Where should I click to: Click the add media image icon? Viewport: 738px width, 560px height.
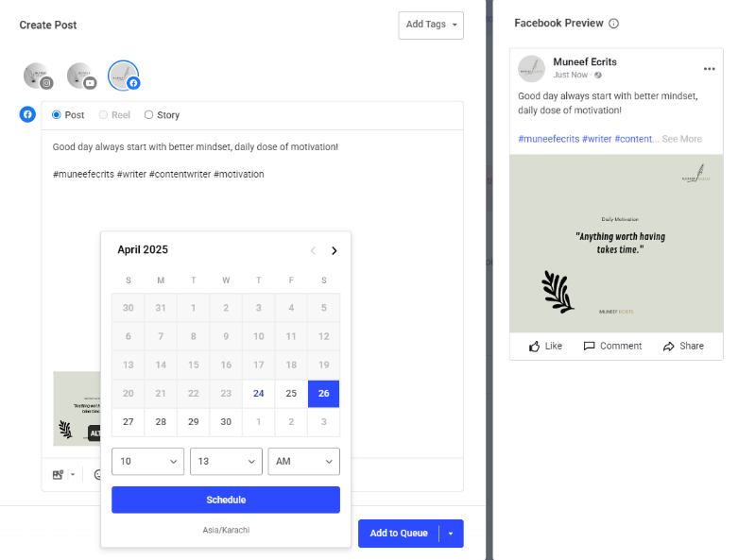pos(58,475)
